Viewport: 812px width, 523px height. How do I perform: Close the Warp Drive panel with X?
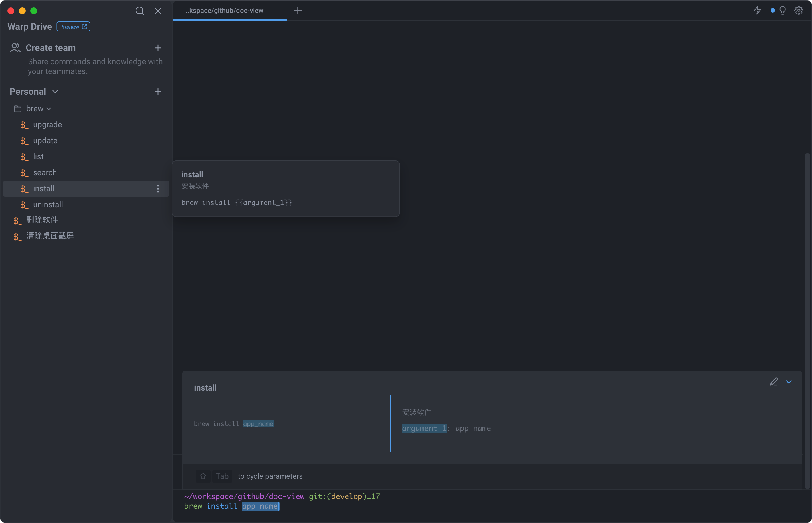point(158,11)
